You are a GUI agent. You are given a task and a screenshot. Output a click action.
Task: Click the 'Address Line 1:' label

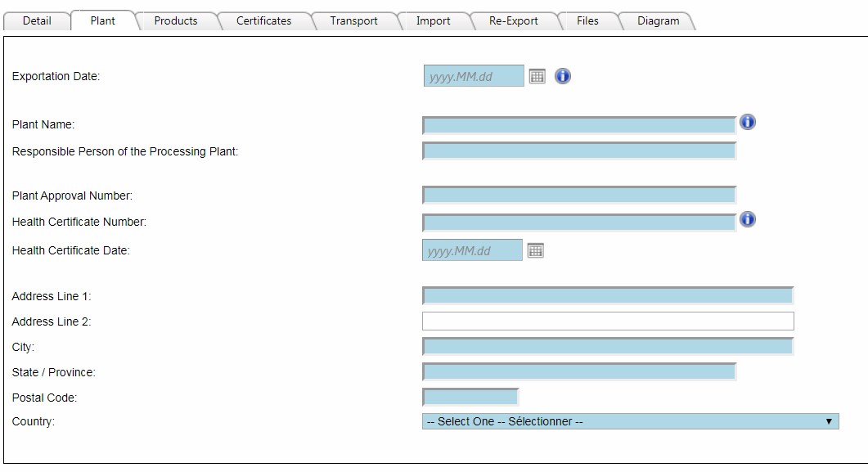52,297
